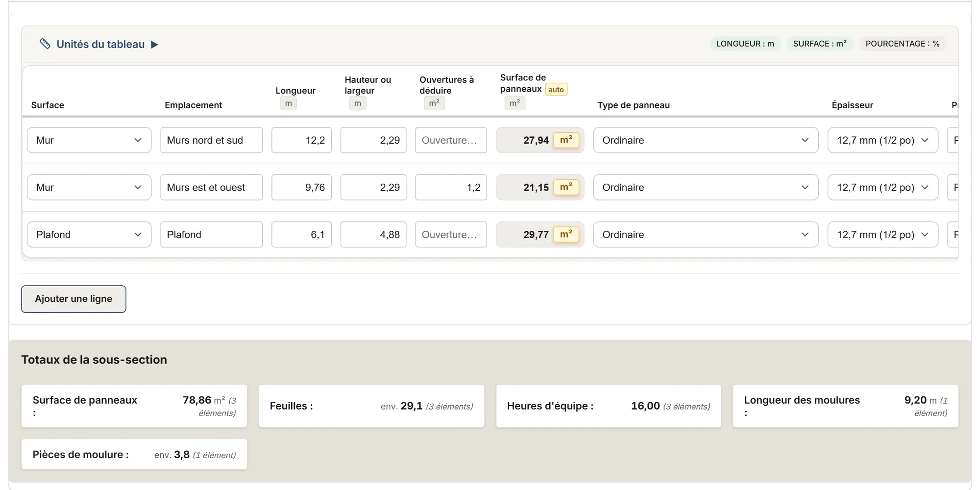Click the openings field showing 1,2
The image size is (980, 490).
tap(451, 187)
